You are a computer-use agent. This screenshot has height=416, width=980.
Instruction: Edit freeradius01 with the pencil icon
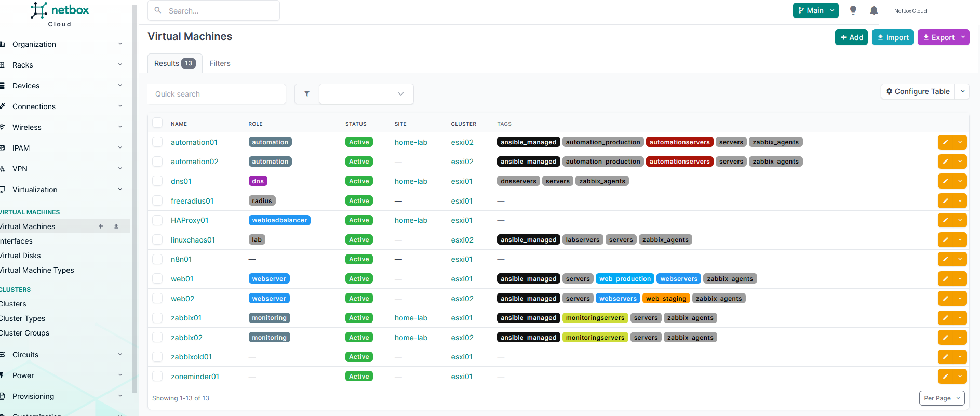[946, 201]
